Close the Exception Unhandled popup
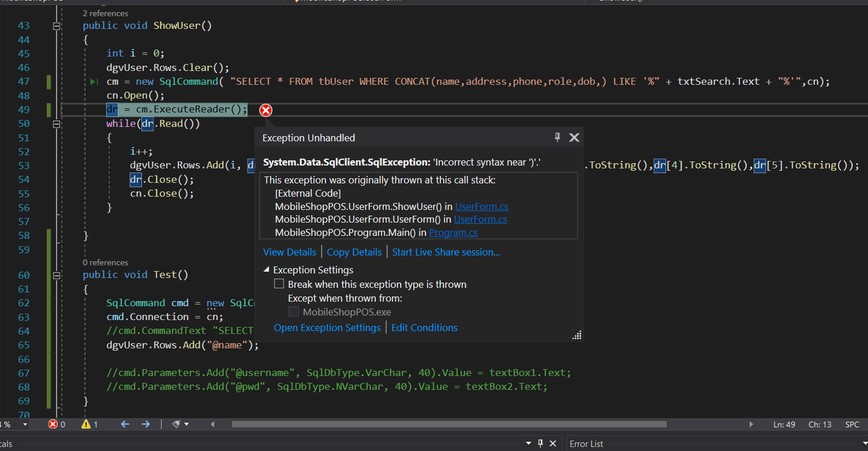868x451 pixels. tap(574, 137)
